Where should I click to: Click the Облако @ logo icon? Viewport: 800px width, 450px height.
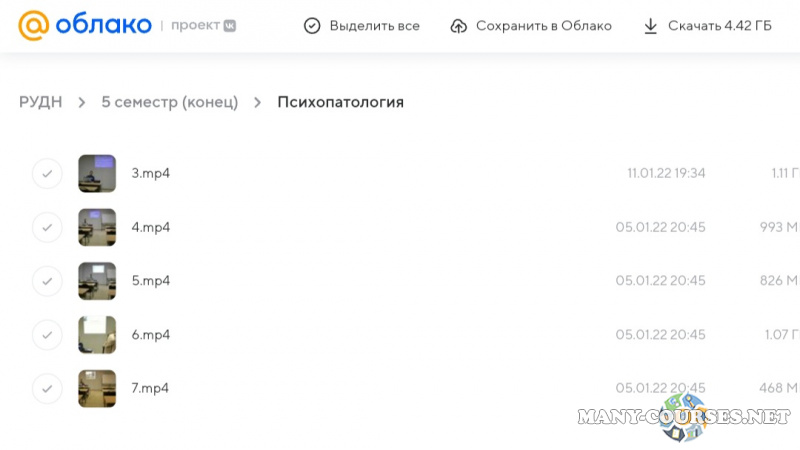[x=34, y=26]
